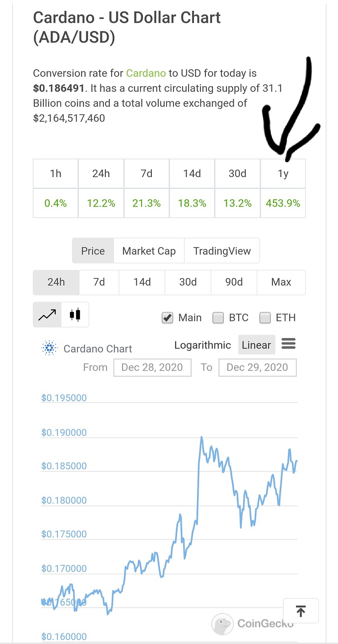Screen dimensions: 338x644
Task: Switch chart scale to Logarithmic
Action: click(x=202, y=345)
